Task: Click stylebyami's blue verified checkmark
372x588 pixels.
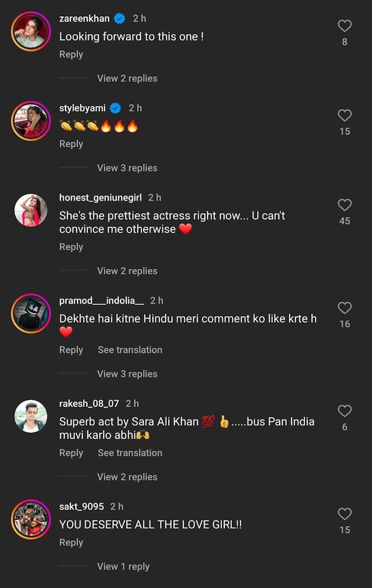Action: coord(114,107)
